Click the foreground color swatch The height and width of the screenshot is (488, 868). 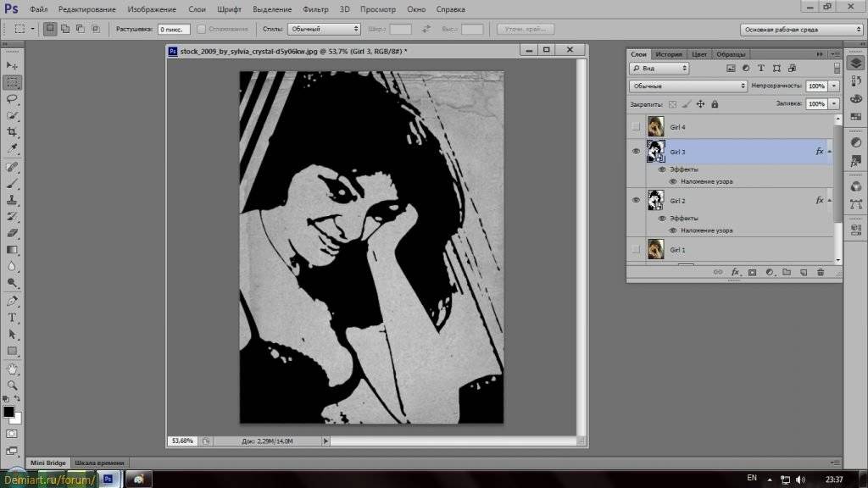pos(8,412)
